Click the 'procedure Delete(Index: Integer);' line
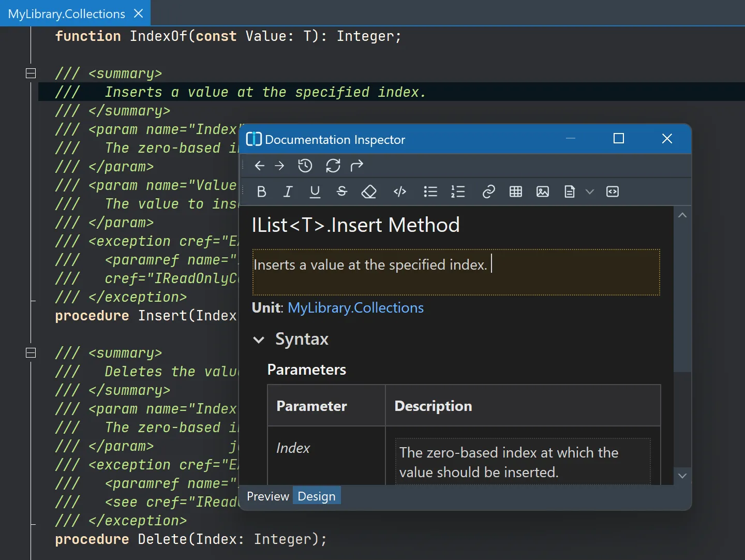The image size is (745, 560). (x=191, y=539)
